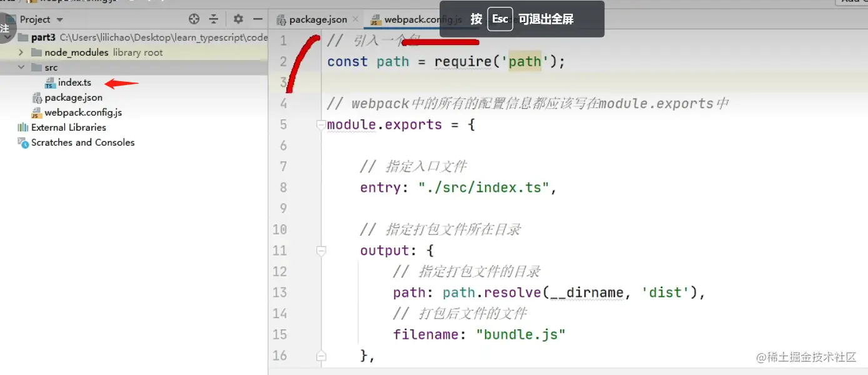
Task: Click the Collapse All icon in Project panel
Action: click(214, 19)
